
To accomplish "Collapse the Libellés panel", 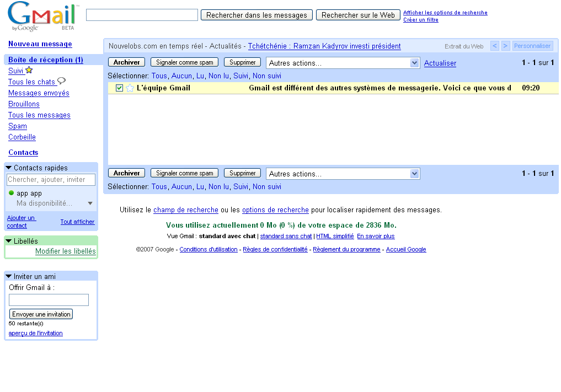I will point(9,241).
